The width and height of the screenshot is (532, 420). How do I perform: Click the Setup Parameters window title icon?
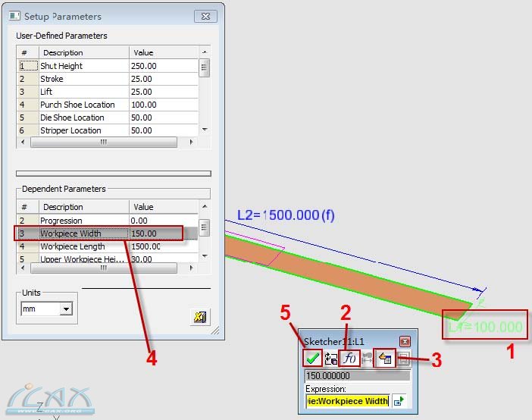tap(14, 16)
